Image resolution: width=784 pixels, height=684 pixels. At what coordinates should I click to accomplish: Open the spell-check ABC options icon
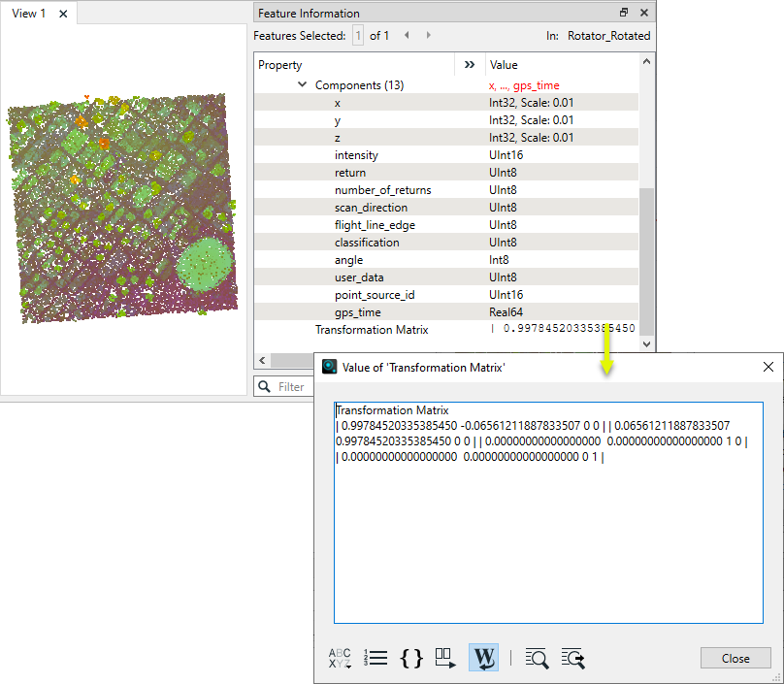click(341, 658)
